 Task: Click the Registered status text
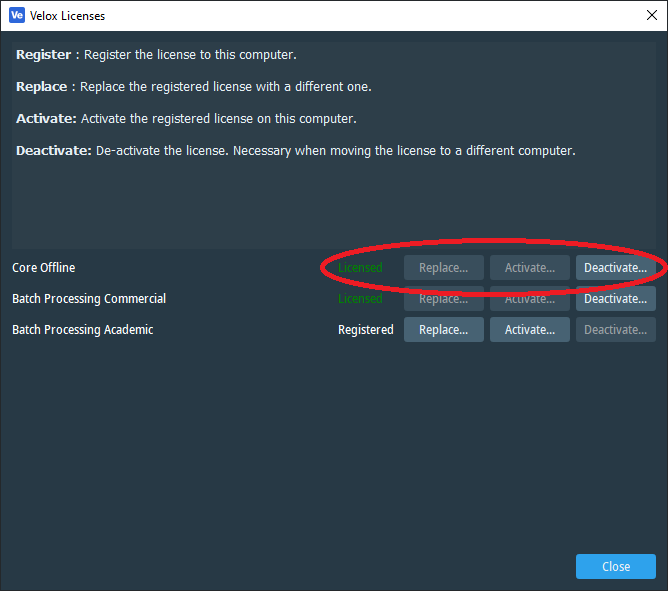pyautogui.click(x=366, y=329)
